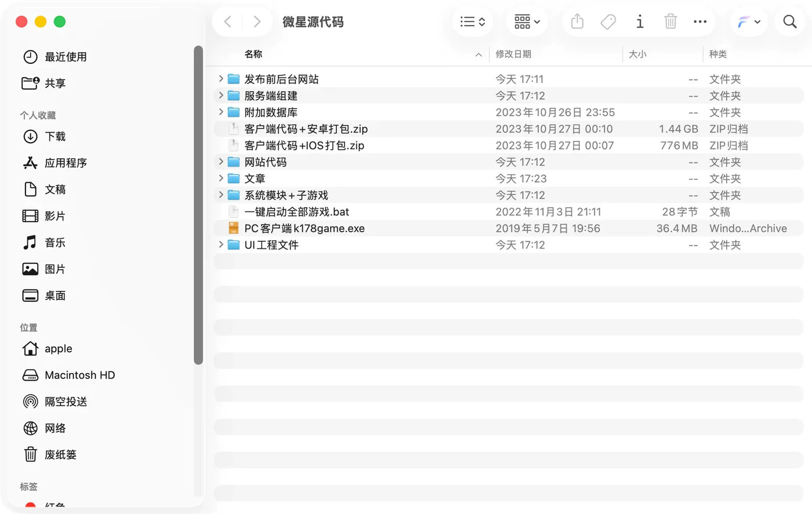
Task: Open the ellipsis More actions menu
Action: 700,22
